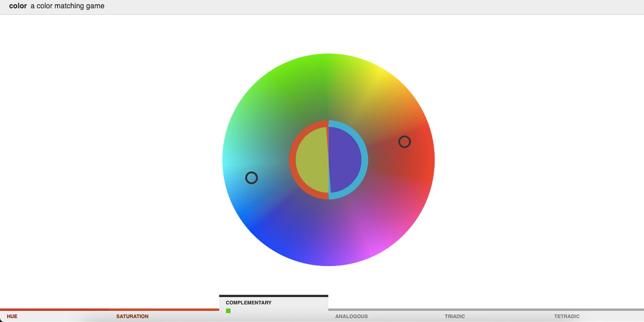
Task: Click the bold "color" title
Action: 18,6
